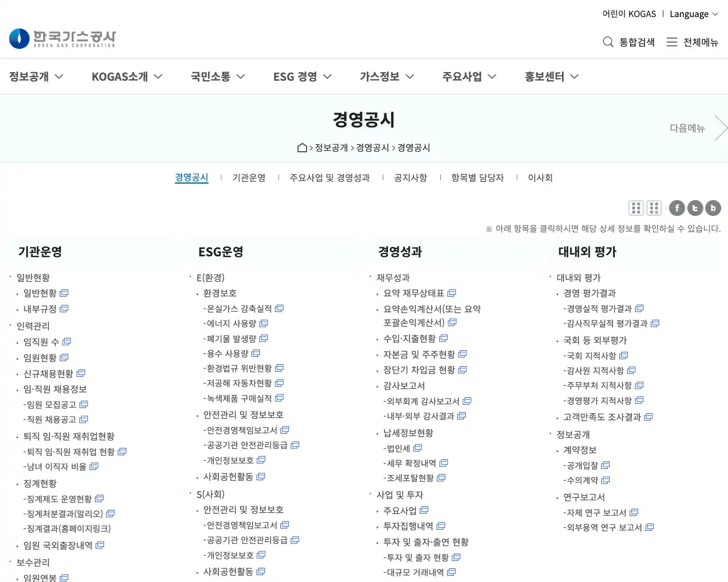
Task: Share the page on Twitter
Action: pyautogui.click(x=695, y=208)
